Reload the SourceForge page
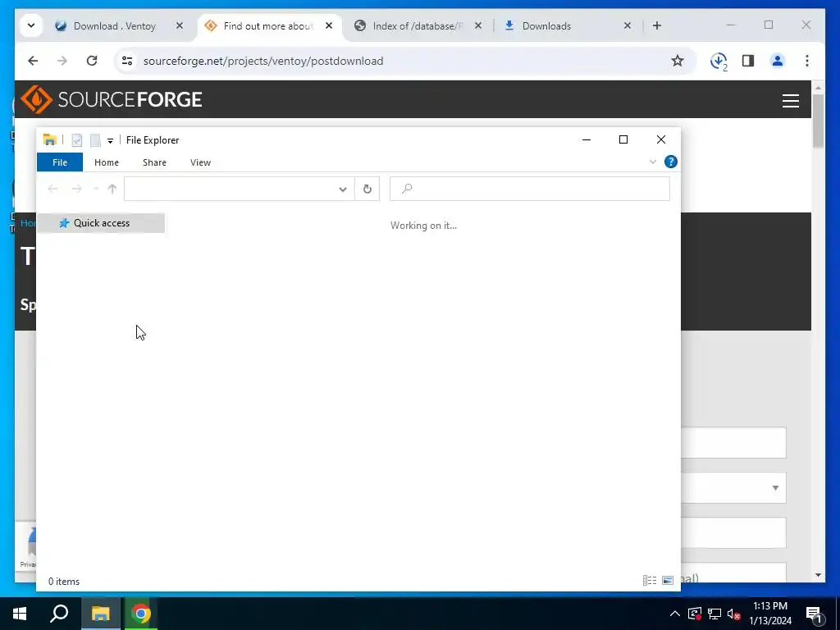The image size is (840, 630). click(92, 61)
